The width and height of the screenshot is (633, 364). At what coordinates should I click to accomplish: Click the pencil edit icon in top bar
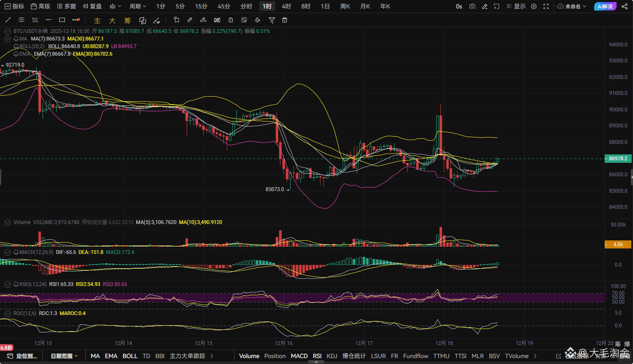click(x=485, y=6)
